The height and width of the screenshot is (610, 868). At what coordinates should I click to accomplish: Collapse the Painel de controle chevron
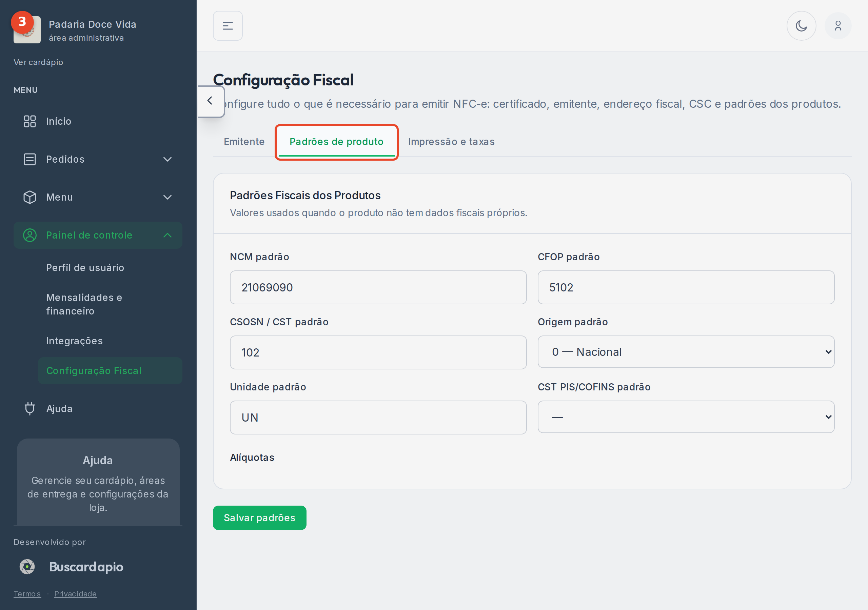pyautogui.click(x=167, y=235)
